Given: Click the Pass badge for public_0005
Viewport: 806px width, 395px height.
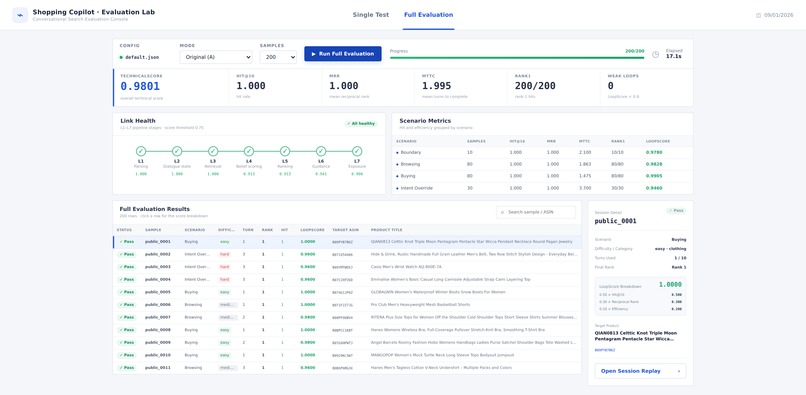Looking at the screenshot, I should pyautogui.click(x=126, y=292).
